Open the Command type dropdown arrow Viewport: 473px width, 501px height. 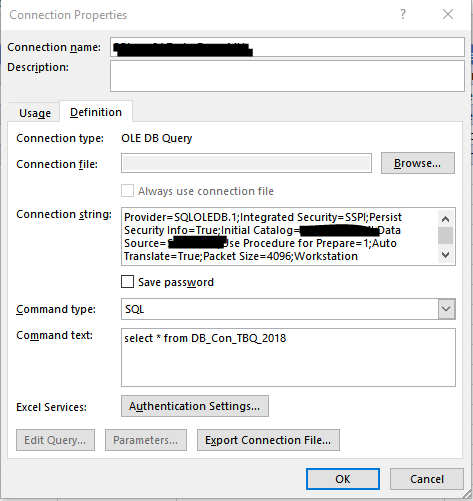[446, 309]
